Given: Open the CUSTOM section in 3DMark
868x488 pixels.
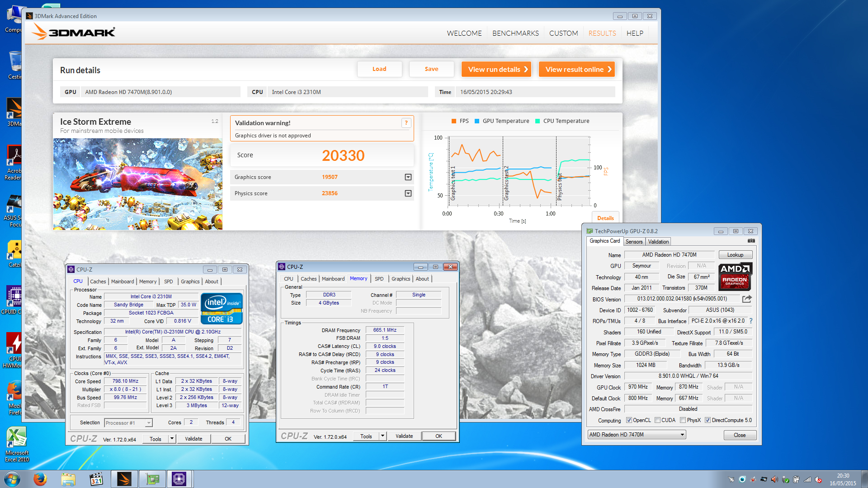Looking at the screenshot, I should click(x=564, y=33).
